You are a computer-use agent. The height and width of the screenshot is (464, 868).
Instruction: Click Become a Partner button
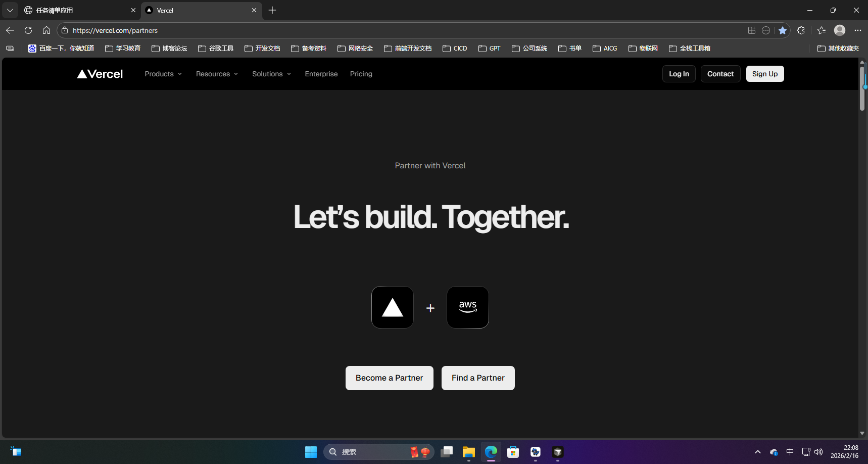point(390,378)
